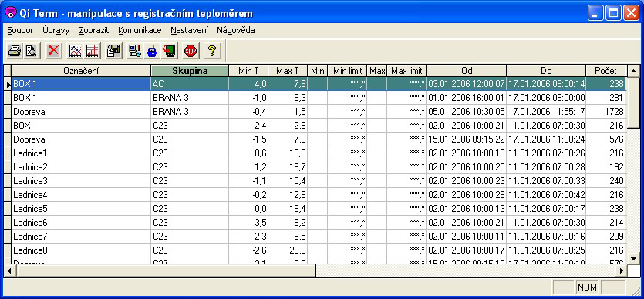This screenshot has height=299, width=644.
Task: Open the Nápověda menu
Action: 236,30
